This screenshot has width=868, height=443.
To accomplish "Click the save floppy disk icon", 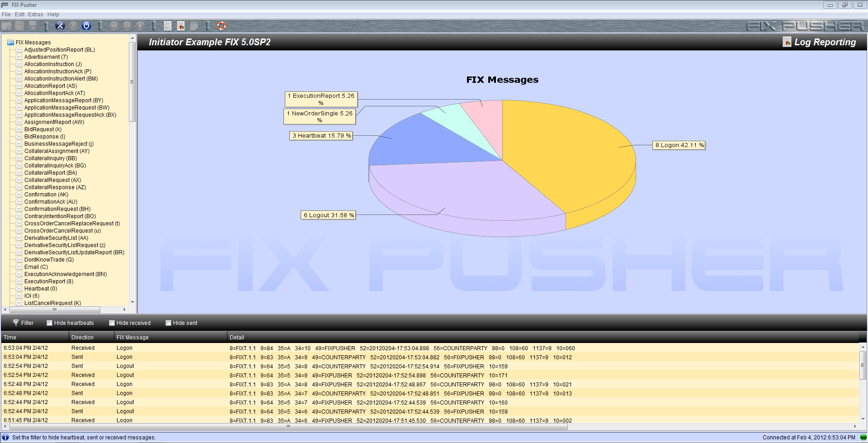I will pos(33,26).
